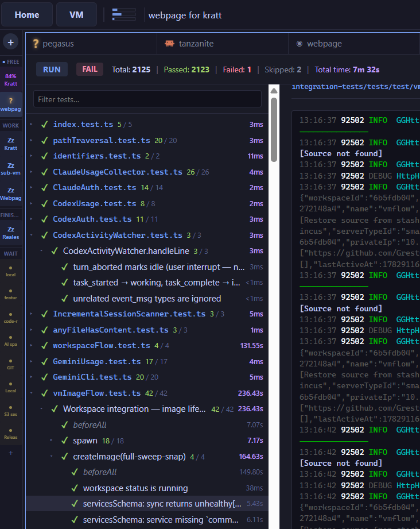
Task: Switch to the tanzanite tab
Action: [223, 44]
